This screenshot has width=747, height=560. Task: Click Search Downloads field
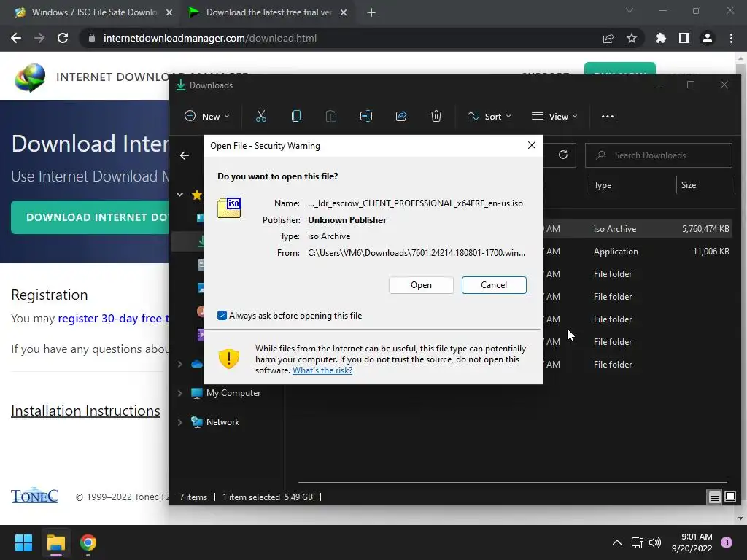[x=659, y=155]
